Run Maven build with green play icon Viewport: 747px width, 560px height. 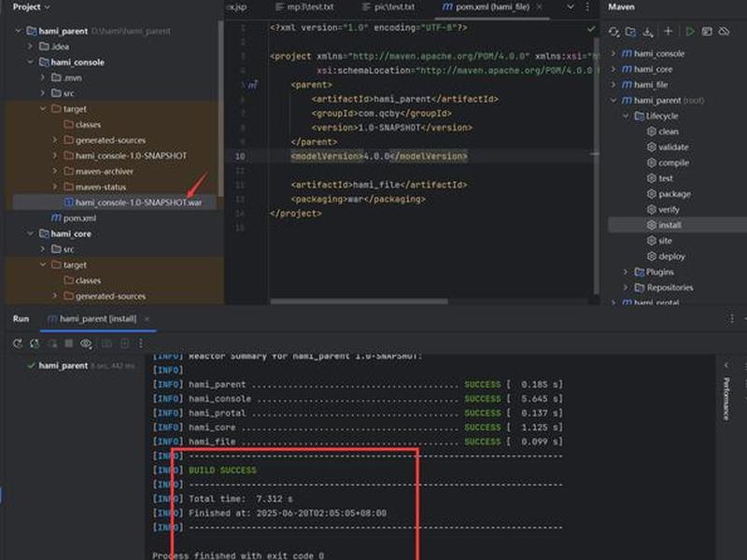coord(689,32)
